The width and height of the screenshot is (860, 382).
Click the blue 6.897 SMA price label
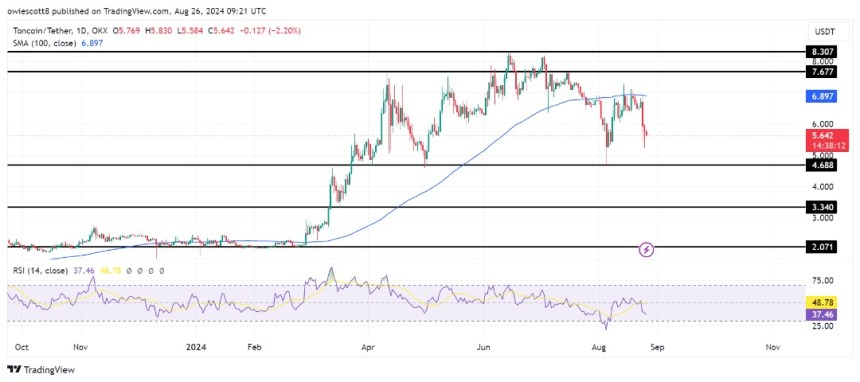pos(821,96)
